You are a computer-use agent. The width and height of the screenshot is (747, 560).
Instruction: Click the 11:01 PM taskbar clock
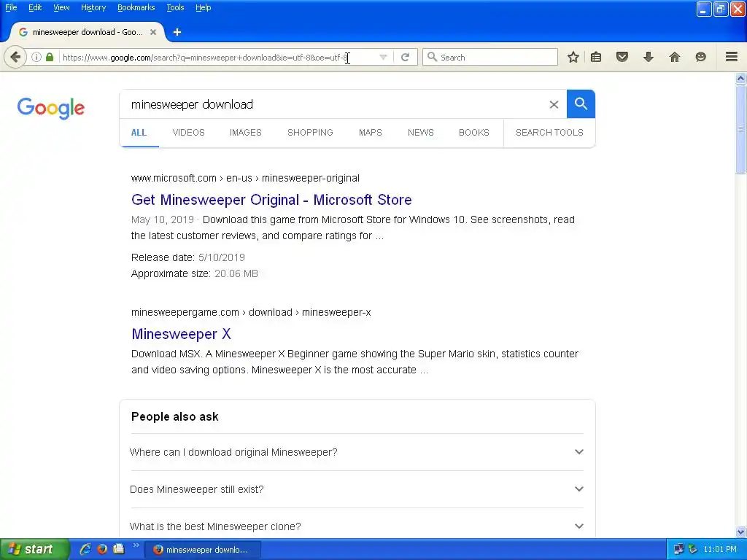tap(720, 549)
